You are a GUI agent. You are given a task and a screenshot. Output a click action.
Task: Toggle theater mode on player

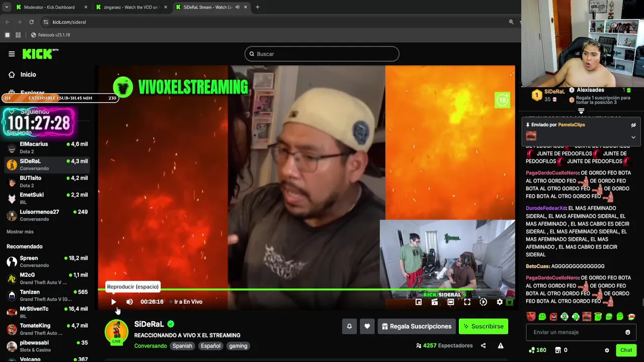(451, 302)
